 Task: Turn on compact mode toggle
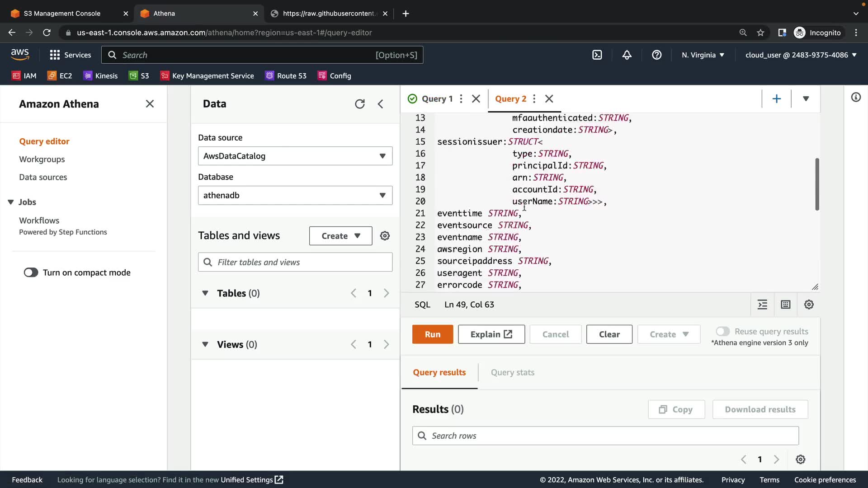[x=31, y=272]
